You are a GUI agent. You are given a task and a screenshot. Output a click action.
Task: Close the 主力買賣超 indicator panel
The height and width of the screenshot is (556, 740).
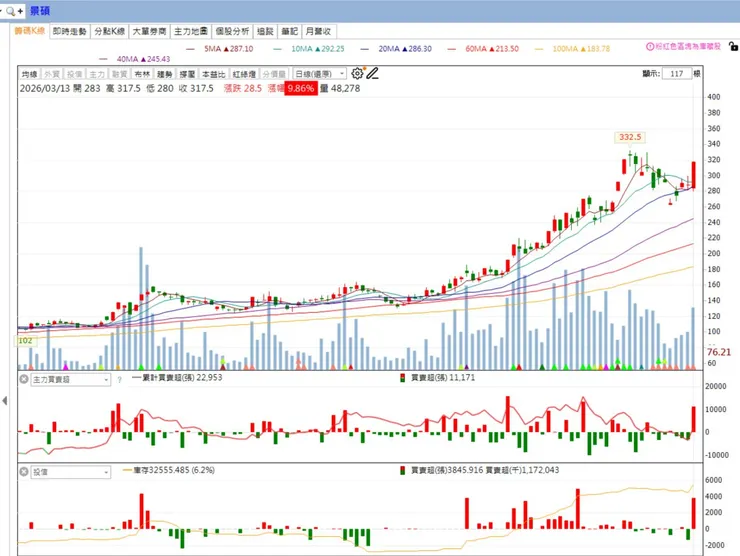tap(24, 379)
